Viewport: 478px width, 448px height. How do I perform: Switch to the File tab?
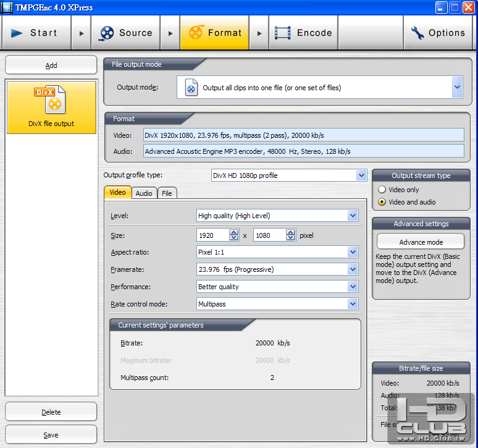pos(167,193)
